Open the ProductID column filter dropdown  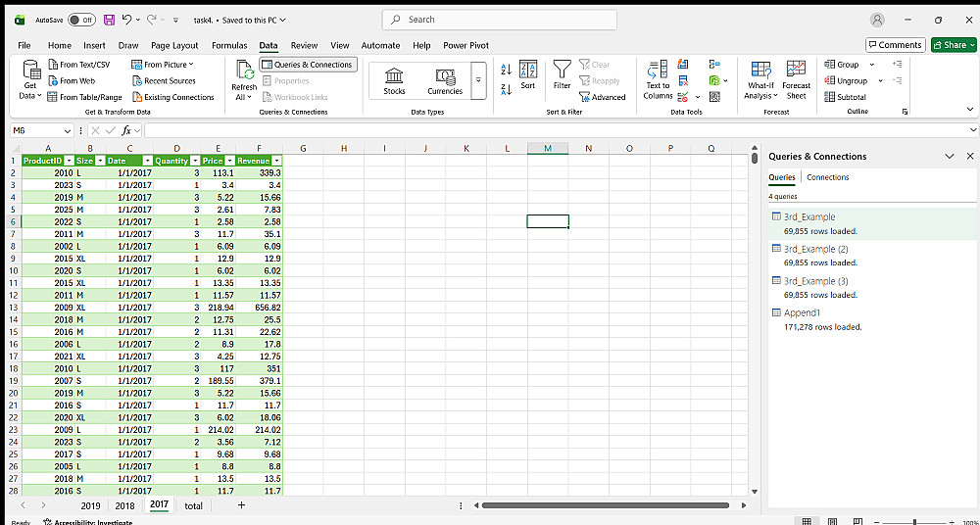point(70,161)
